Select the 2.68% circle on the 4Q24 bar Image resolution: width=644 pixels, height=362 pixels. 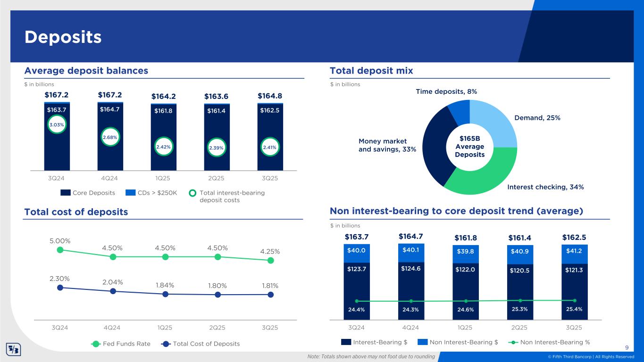click(x=109, y=137)
